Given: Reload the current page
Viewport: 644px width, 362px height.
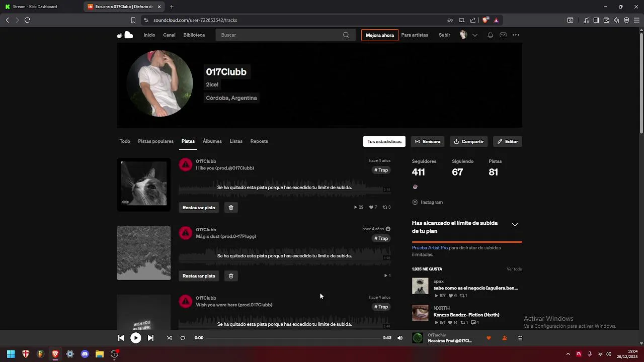Looking at the screenshot, I should click(x=27, y=20).
